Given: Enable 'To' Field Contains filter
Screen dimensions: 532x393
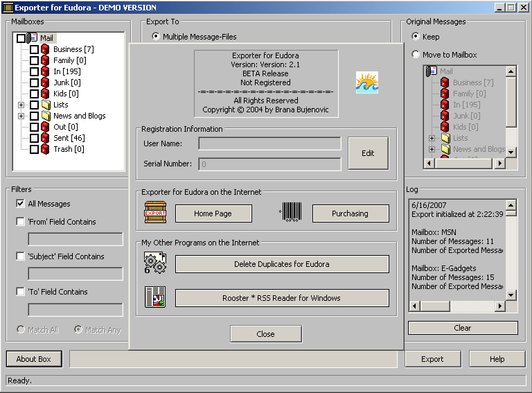Looking at the screenshot, I should [20, 292].
